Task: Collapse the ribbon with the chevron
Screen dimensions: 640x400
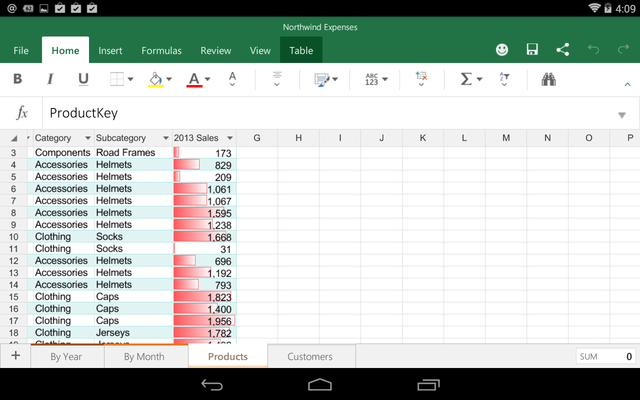Action: [627, 84]
